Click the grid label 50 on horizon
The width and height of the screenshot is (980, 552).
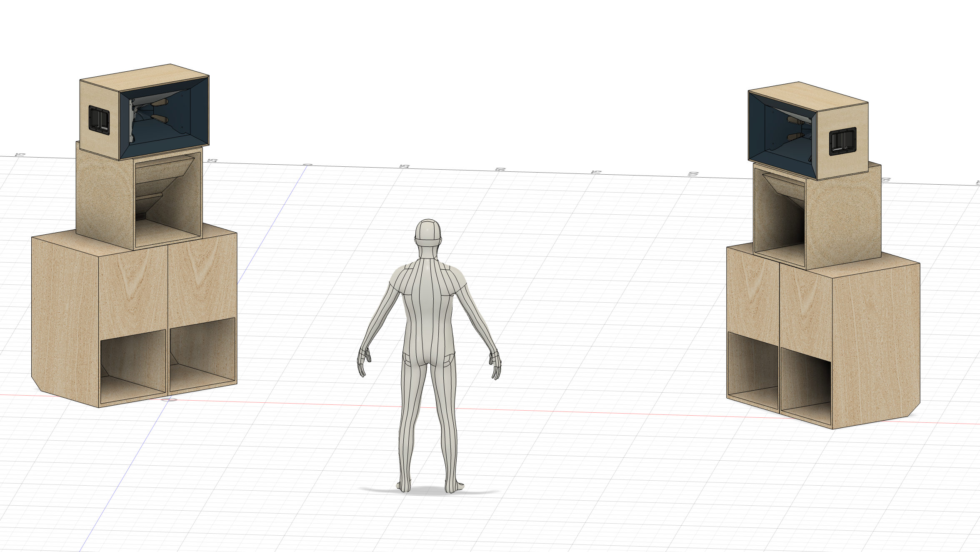501,169
